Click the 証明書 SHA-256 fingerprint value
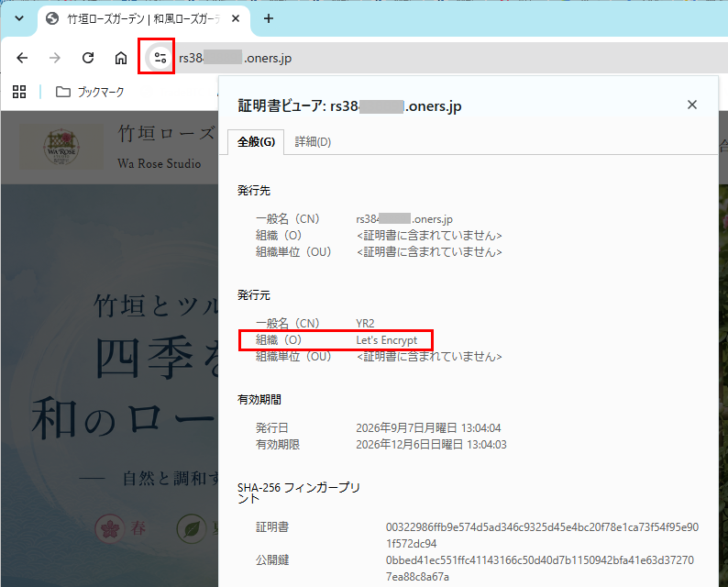 pos(542,536)
